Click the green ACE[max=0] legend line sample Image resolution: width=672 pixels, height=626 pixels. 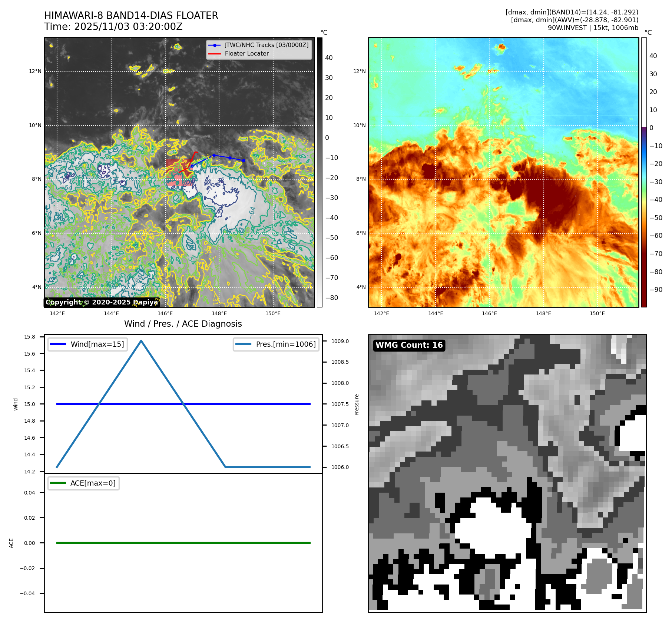[x=58, y=483]
